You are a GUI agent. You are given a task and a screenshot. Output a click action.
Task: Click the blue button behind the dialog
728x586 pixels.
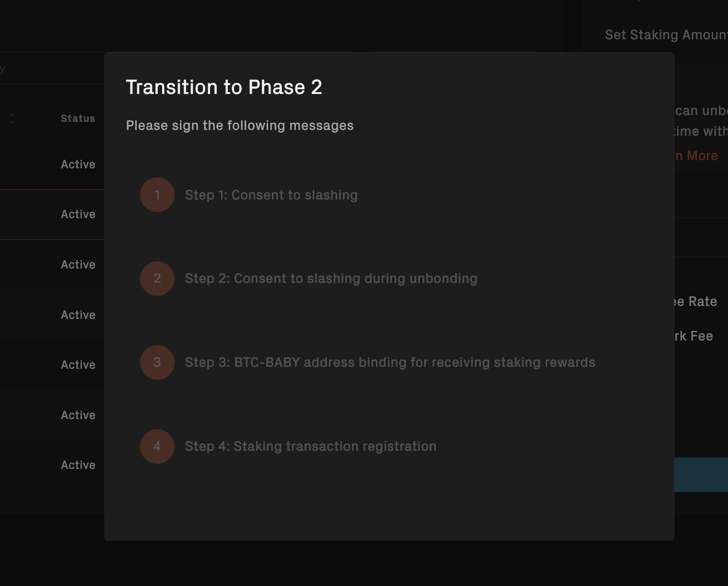(x=701, y=475)
